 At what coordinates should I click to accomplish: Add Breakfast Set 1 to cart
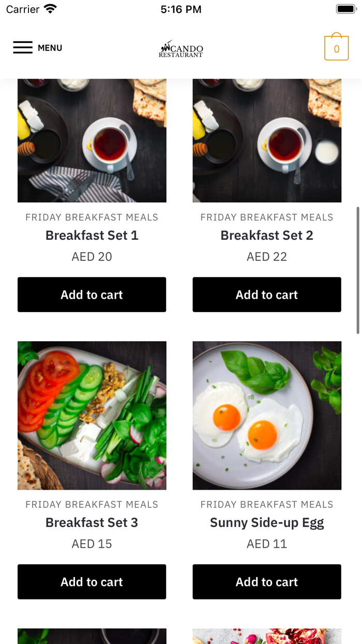[92, 295]
